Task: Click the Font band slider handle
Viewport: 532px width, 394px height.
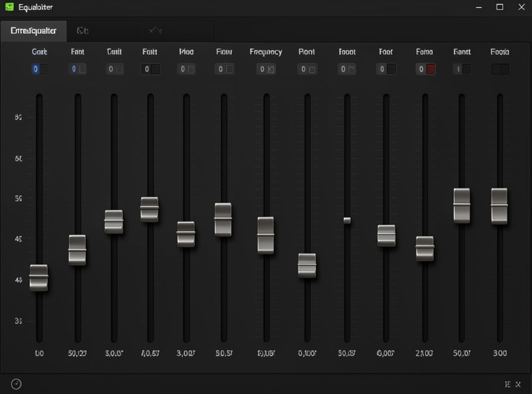Action: pyautogui.click(x=77, y=250)
